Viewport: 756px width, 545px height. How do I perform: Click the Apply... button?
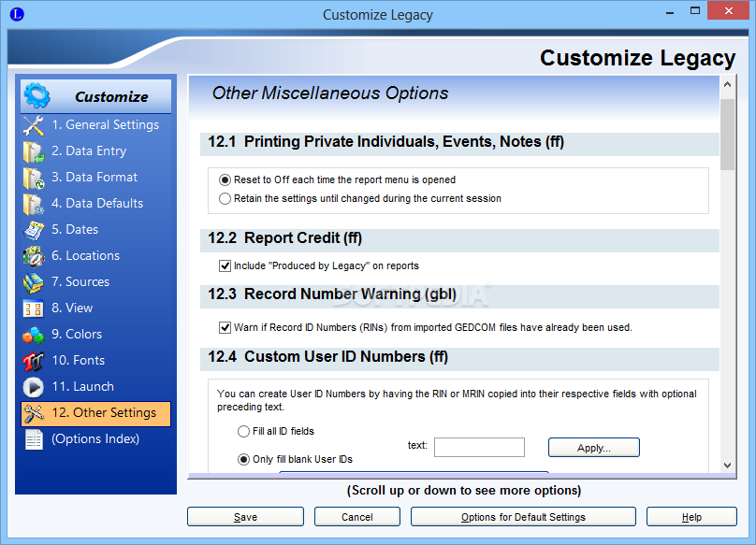coord(594,448)
